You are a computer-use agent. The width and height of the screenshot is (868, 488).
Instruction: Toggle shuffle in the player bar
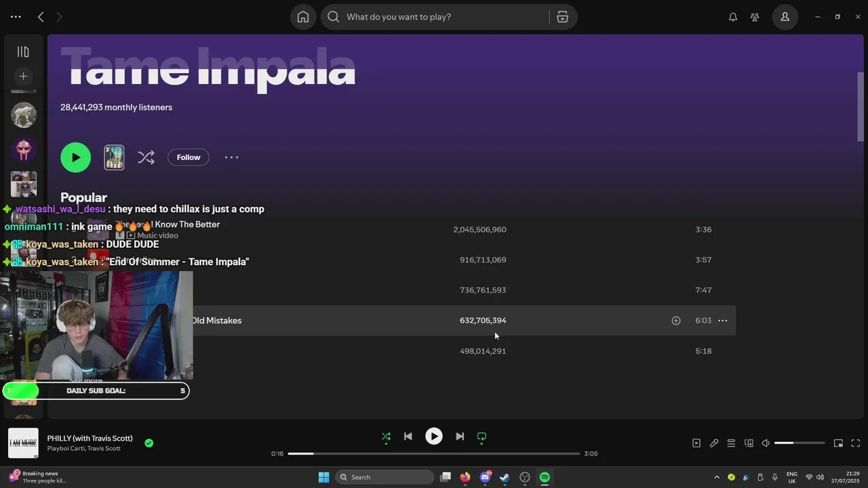(x=386, y=437)
